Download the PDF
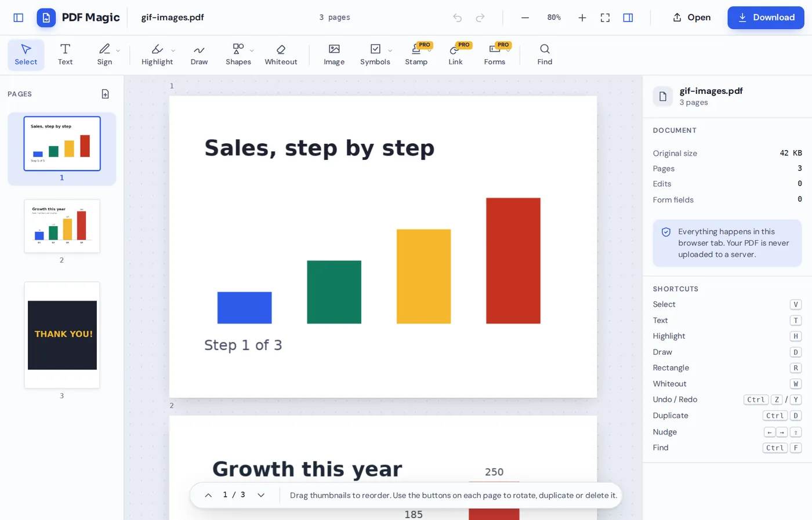 coord(766,17)
